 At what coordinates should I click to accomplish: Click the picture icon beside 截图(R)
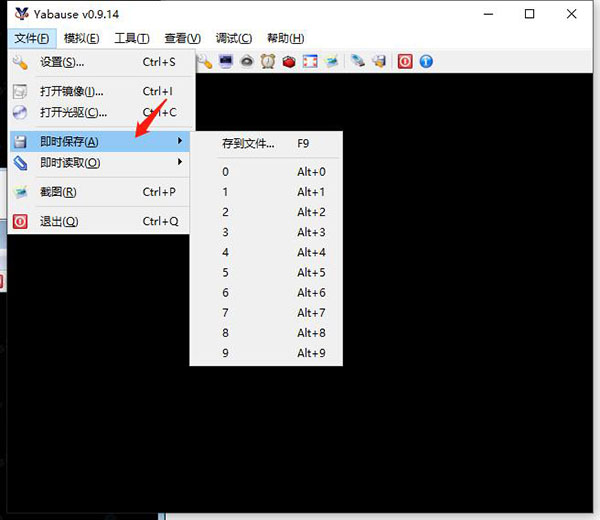[20, 192]
